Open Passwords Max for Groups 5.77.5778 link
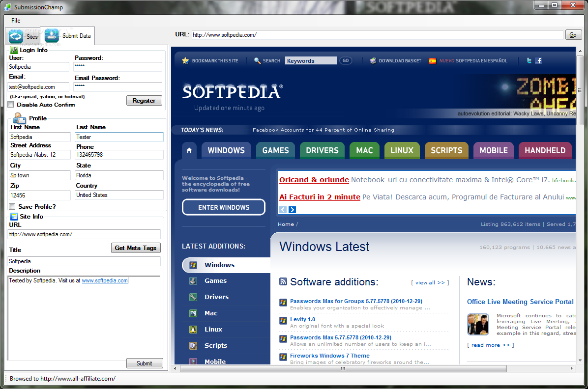588x389 pixels. click(356, 301)
